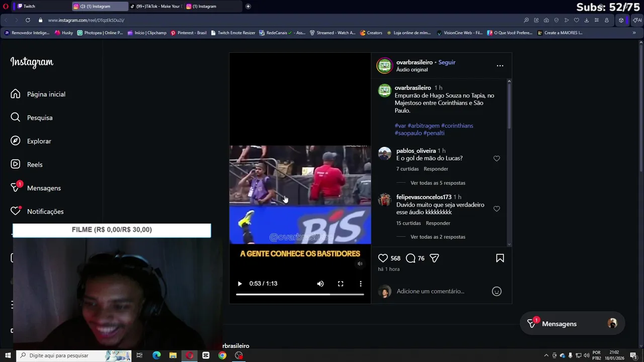Open Photopea bookmark
The image size is (644, 362).
tap(100, 33)
